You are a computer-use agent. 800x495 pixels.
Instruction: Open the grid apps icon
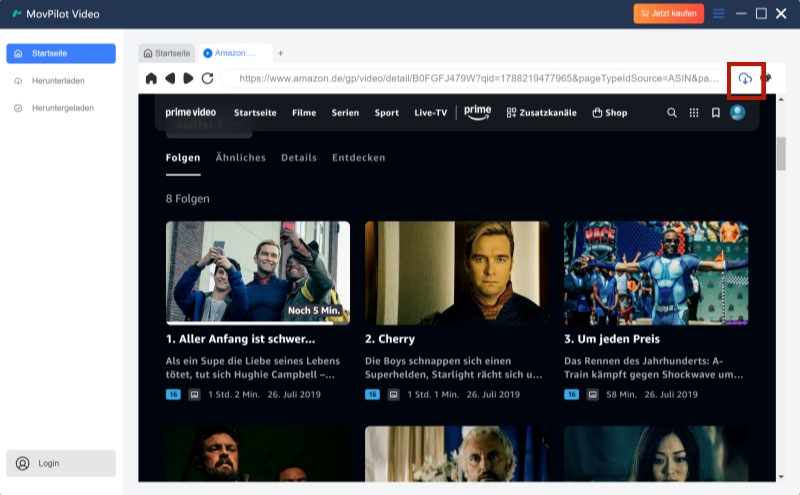coord(694,113)
